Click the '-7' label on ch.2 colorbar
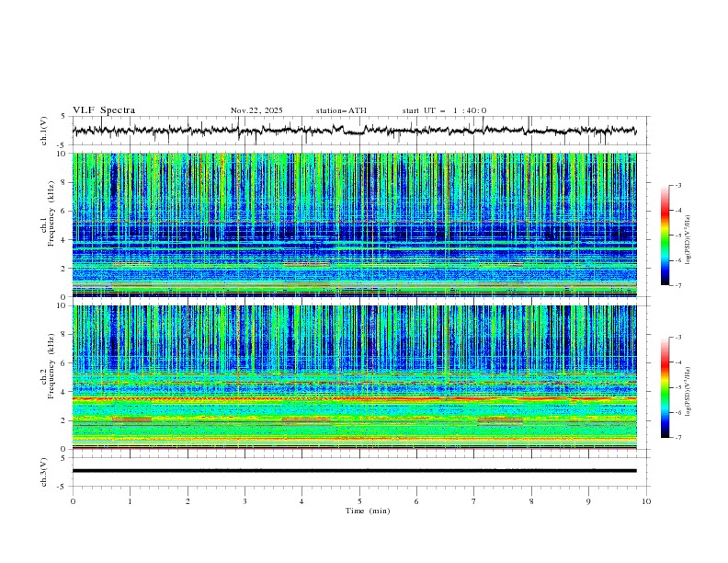The width and height of the screenshot is (728, 563). click(x=678, y=438)
